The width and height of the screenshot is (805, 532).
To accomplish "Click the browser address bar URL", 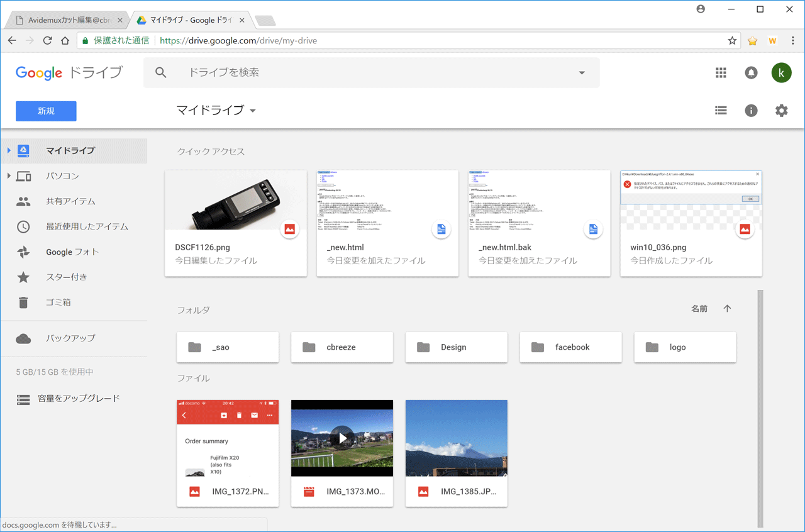I will tap(238, 41).
